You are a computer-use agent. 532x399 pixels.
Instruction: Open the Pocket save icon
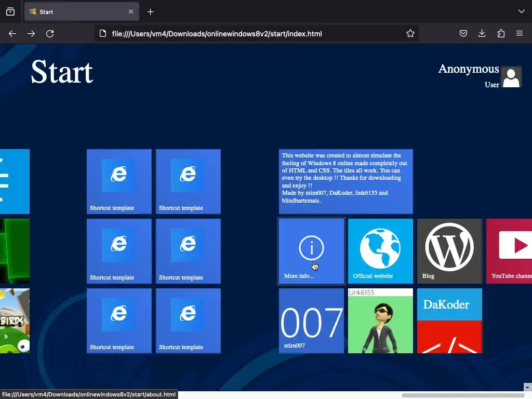(x=463, y=33)
